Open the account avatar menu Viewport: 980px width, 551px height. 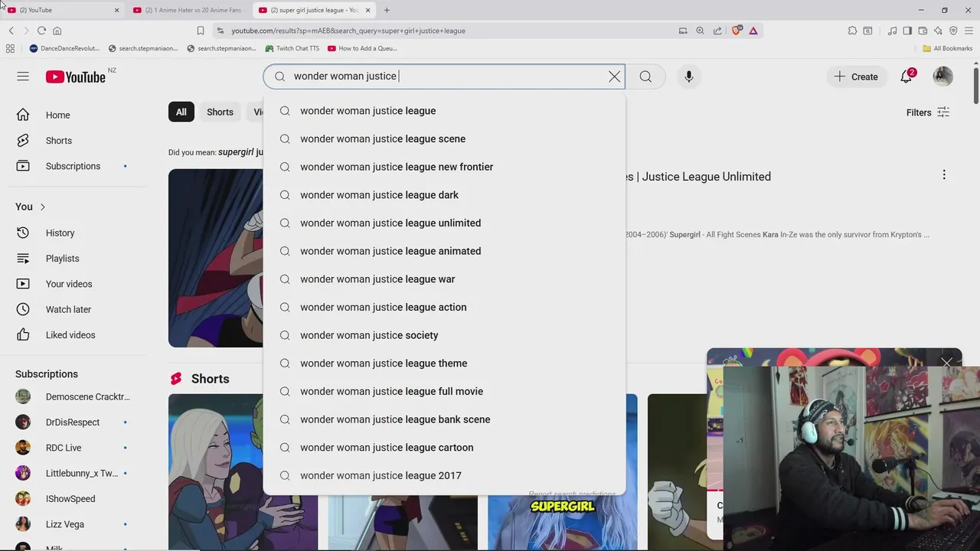pos(943,77)
